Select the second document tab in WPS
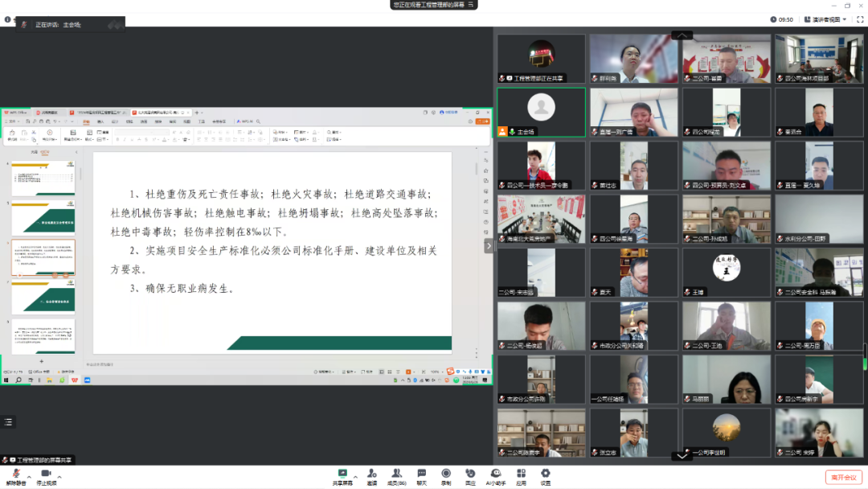The width and height of the screenshot is (868, 489). tap(47, 112)
